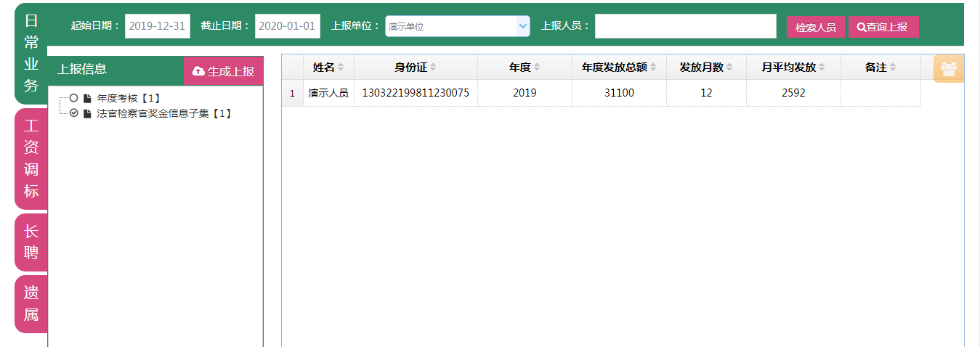Select the 年度考核 radio button
This screenshot has height=347, width=980.
click(73, 98)
